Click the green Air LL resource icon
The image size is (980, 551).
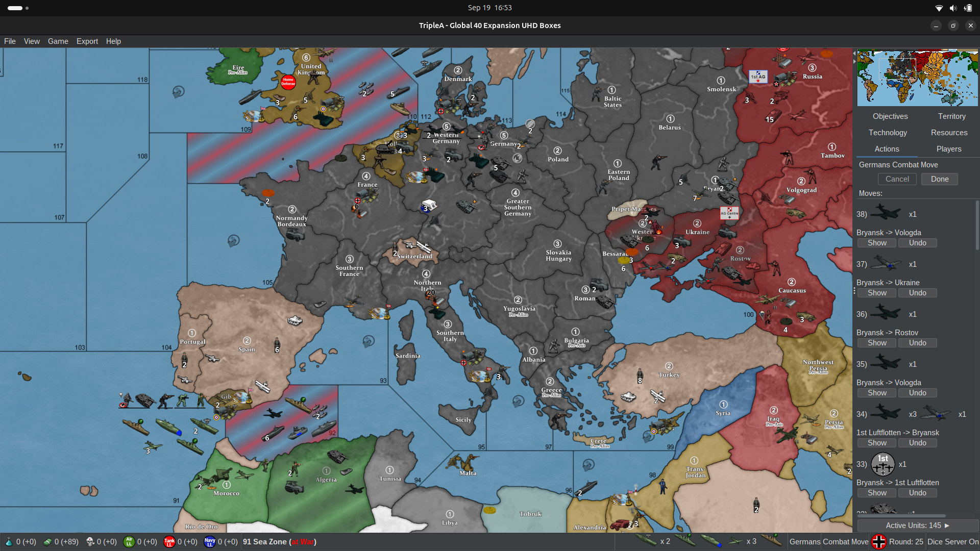[x=129, y=541]
